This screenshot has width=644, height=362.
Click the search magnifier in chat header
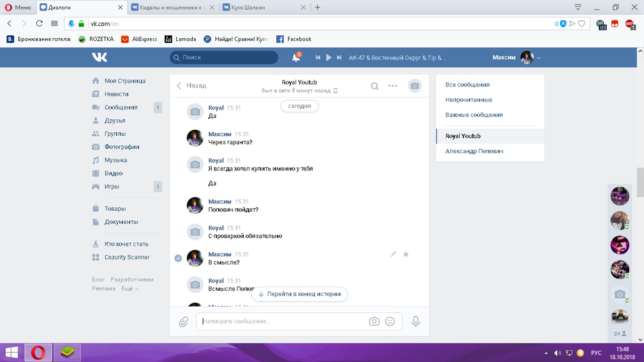point(375,86)
